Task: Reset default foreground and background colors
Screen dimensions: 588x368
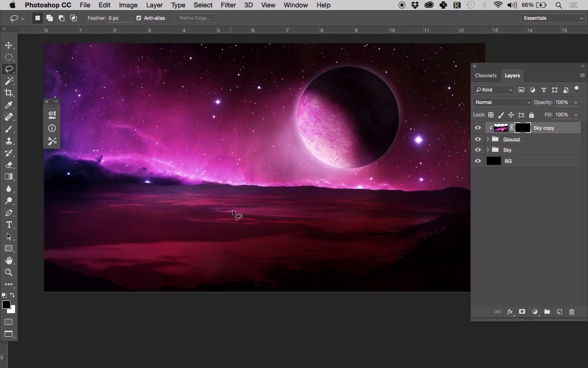Action: pyautogui.click(x=4, y=295)
